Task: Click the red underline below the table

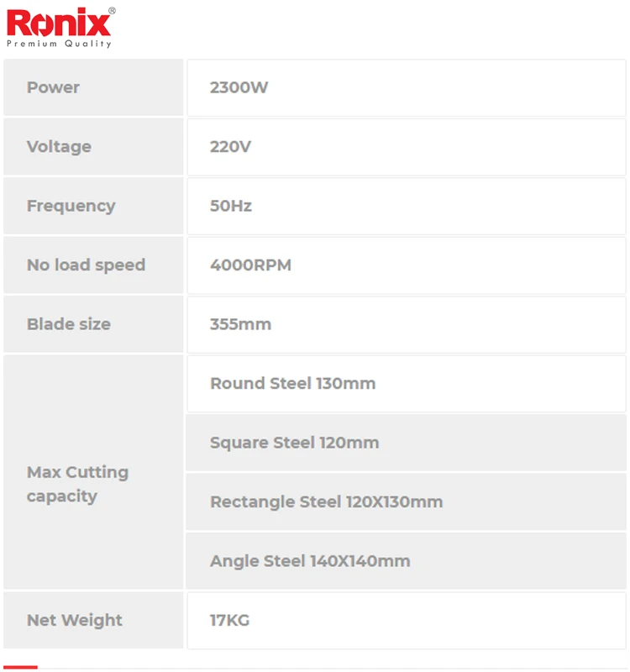Action: (x=20, y=667)
